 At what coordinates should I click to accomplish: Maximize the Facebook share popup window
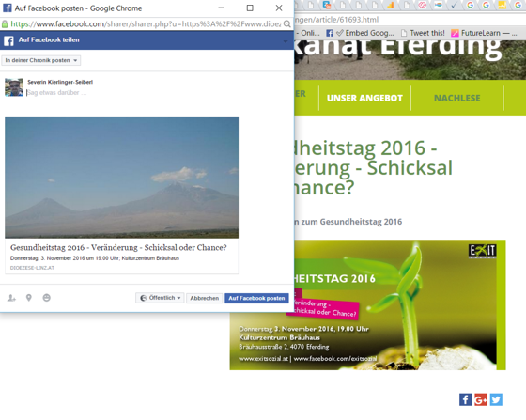point(250,8)
